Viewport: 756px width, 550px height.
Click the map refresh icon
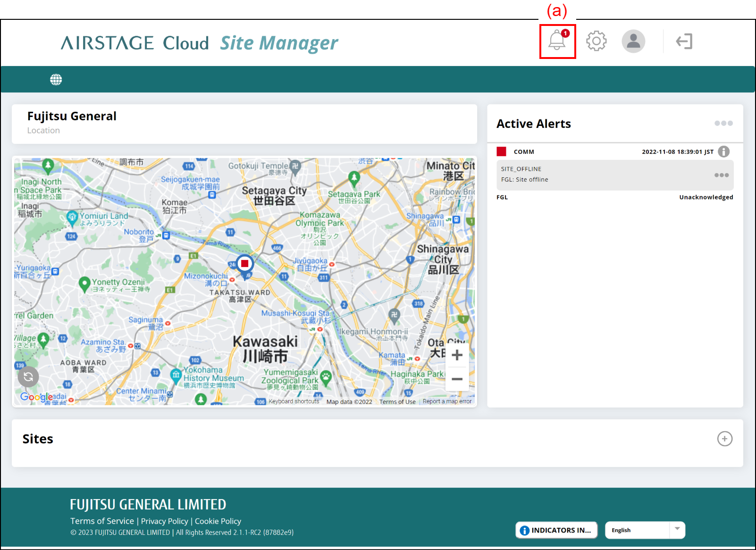tap(28, 376)
